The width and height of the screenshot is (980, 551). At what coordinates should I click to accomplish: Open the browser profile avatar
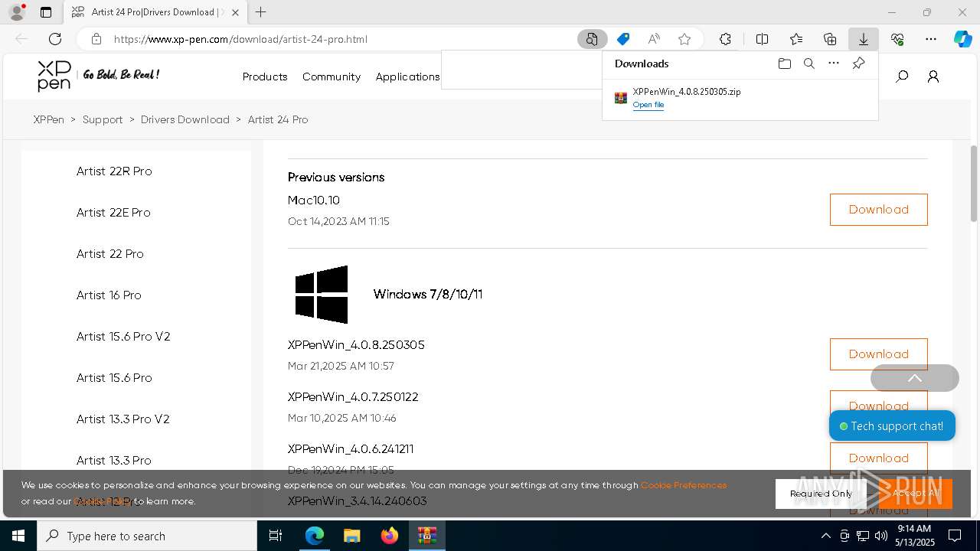point(17,12)
